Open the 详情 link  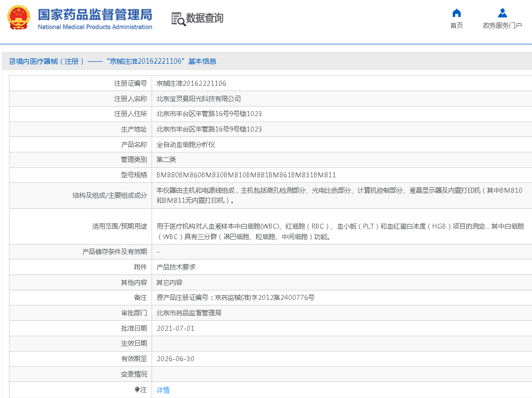163,390
